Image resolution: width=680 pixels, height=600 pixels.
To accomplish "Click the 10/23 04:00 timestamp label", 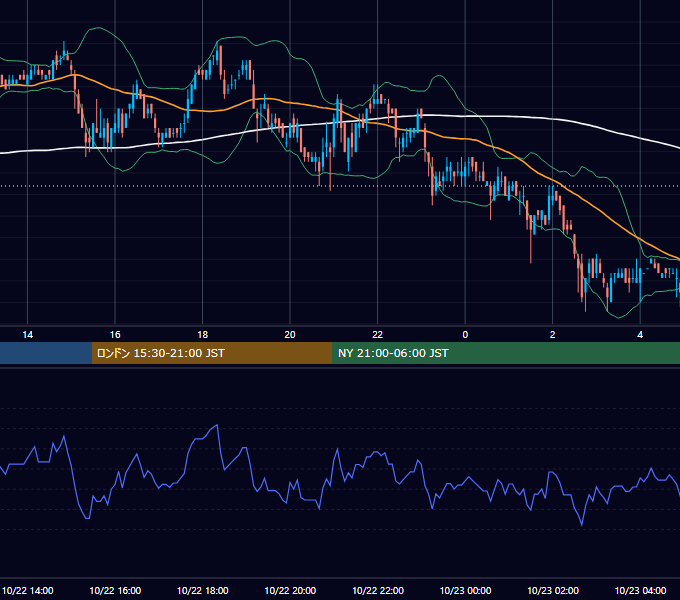I will [641, 590].
